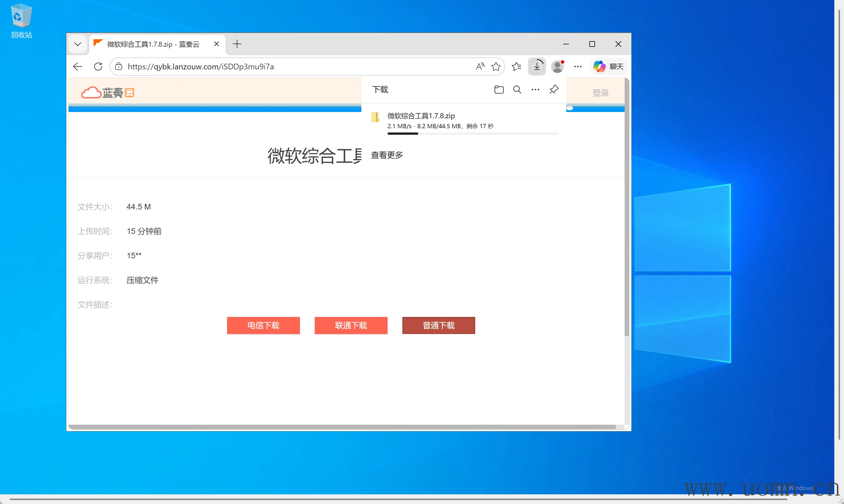Refresh the page
This screenshot has height=504, width=844.
pyautogui.click(x=98, y=67)
